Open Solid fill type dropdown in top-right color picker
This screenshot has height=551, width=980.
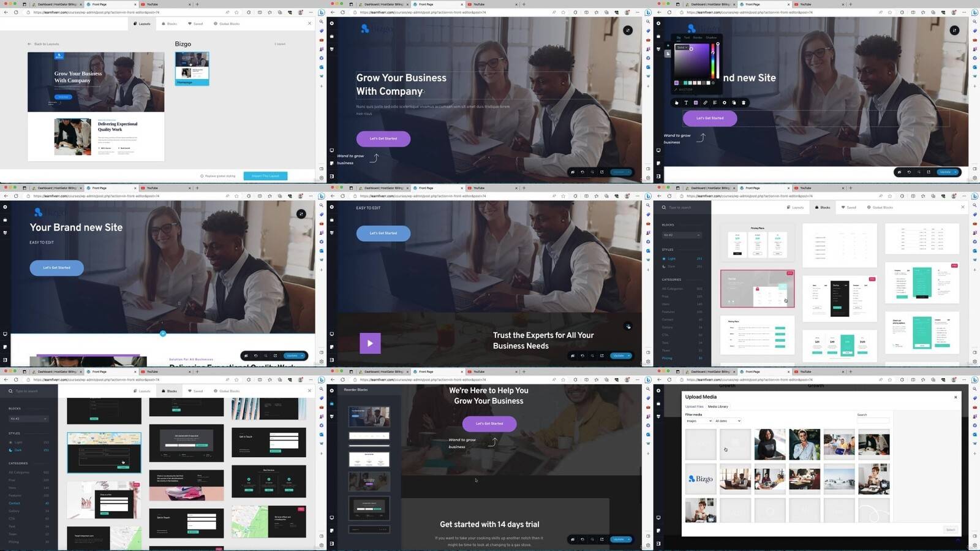682,47
